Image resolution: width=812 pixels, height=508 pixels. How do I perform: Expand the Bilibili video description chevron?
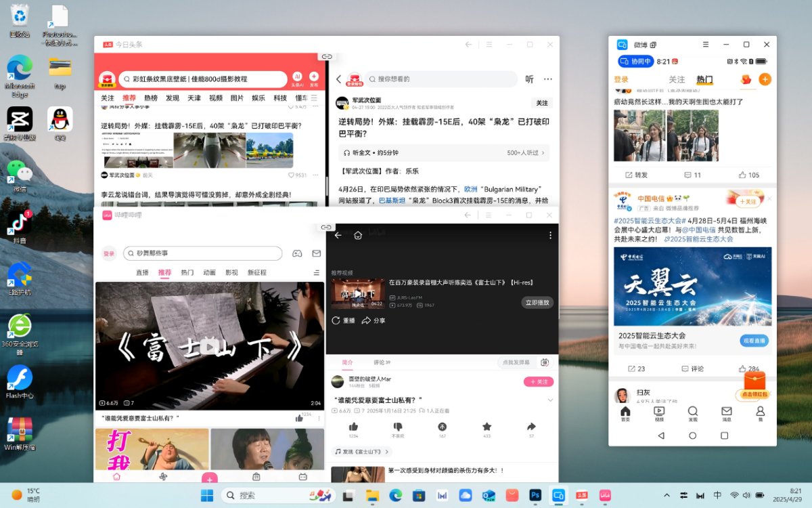click(550, 400)
